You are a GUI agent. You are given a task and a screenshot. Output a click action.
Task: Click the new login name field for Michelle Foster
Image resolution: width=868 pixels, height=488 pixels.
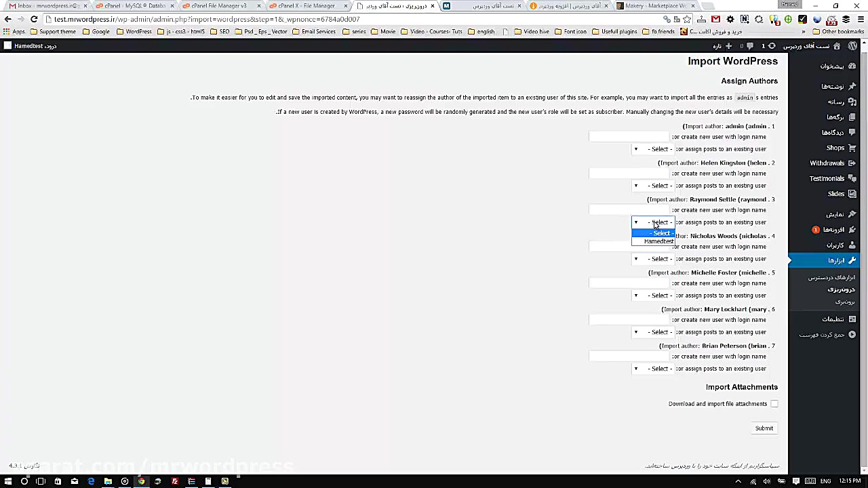point(629,283)
